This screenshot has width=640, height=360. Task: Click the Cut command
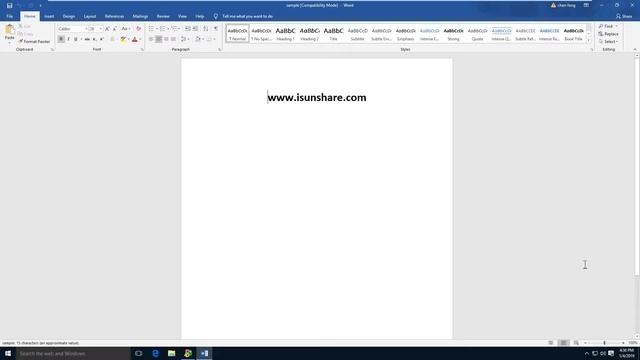[24, 27]
